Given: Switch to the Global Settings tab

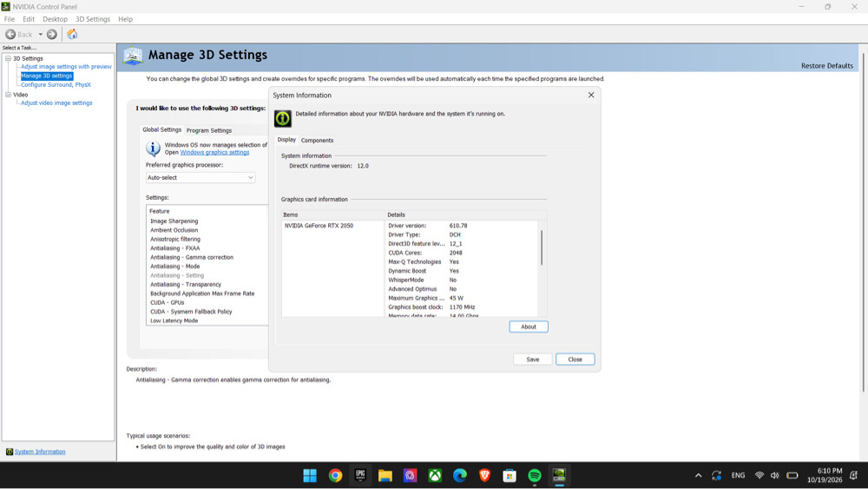Looking at the screenshot, I should (161, 129).
